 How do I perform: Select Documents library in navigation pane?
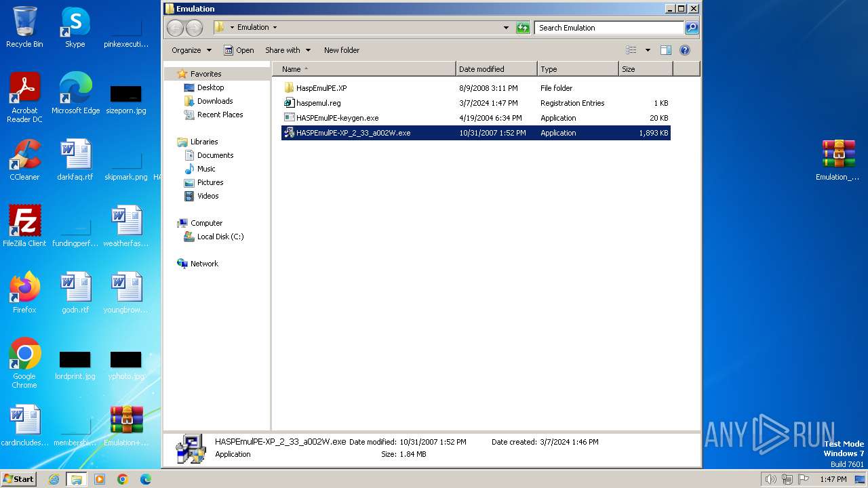pyautogui.click(x=215, y=155)
